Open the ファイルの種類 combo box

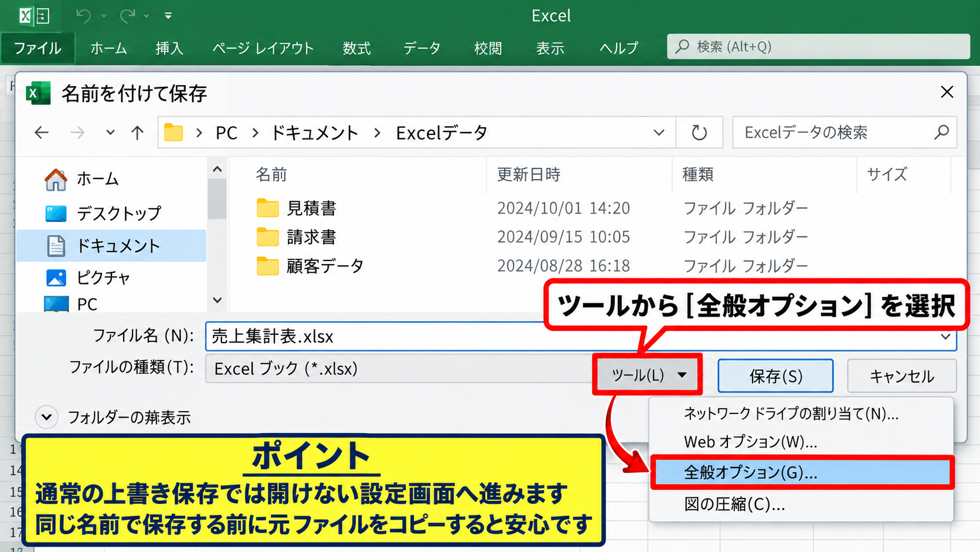click(x=399, y=368)
